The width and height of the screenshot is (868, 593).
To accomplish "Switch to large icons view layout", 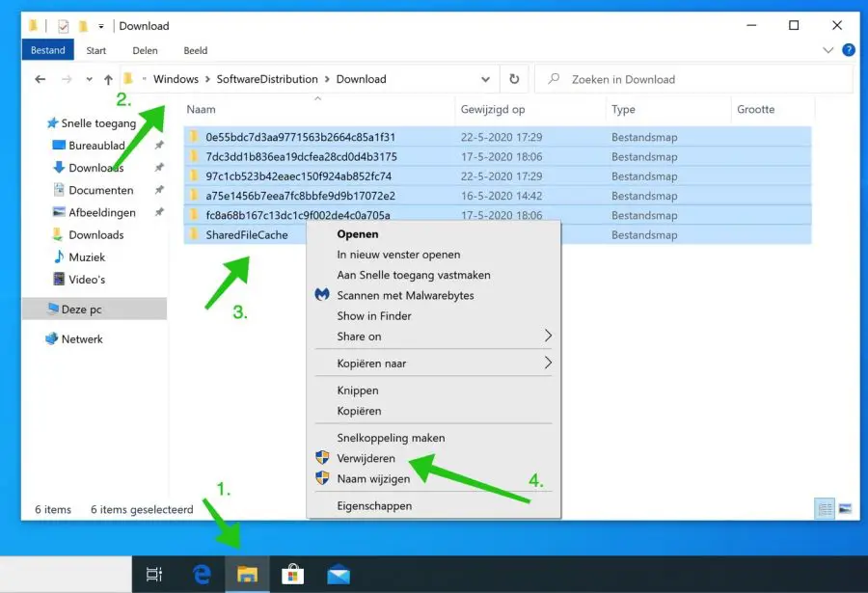I will point(845,508).
